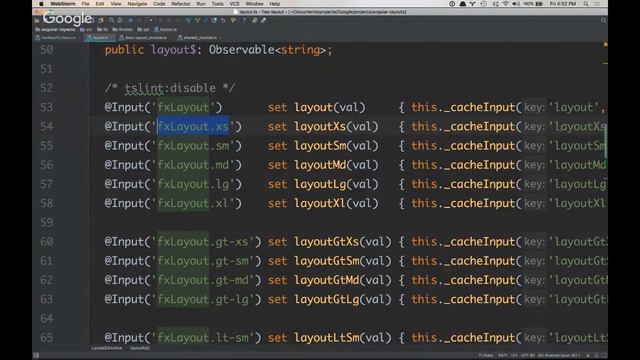Open the Find magnifier icon in WebStorm toolbar

(111, 20)
